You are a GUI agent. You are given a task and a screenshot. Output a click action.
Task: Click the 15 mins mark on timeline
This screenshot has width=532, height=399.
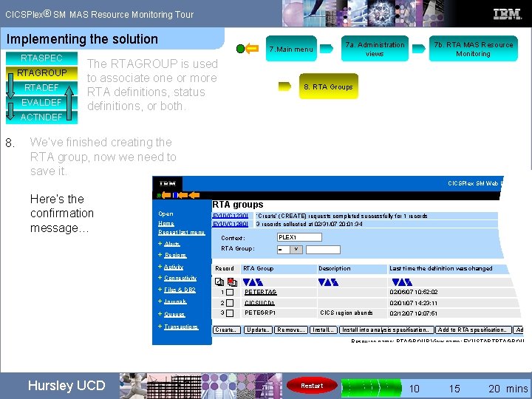click(x=454, y=389)
